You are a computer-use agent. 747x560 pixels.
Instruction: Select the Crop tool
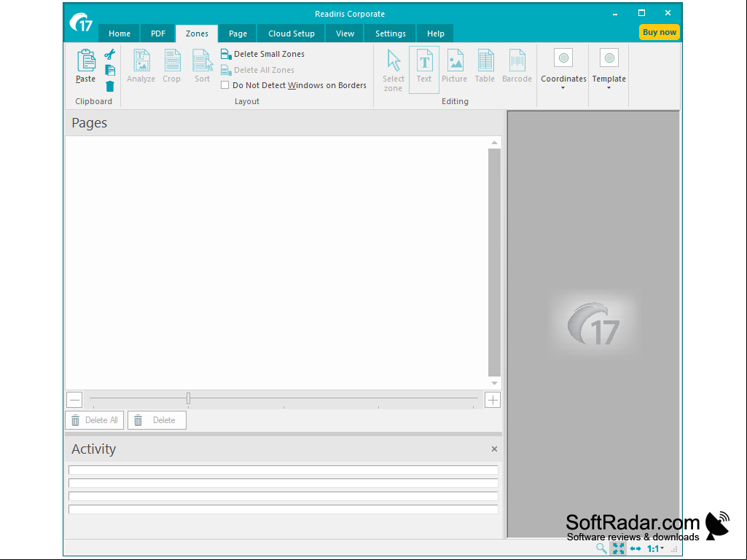[171, 66]
